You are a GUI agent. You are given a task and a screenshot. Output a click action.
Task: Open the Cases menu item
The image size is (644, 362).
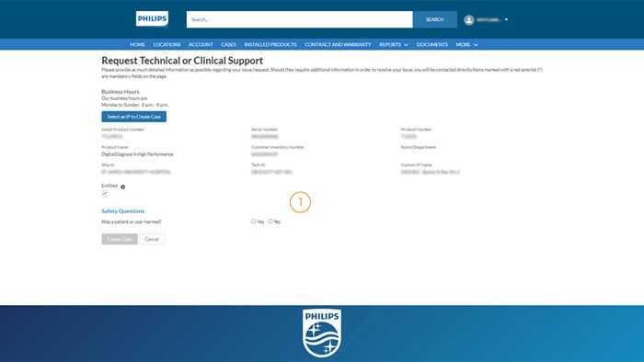click(x=228, y=44)
